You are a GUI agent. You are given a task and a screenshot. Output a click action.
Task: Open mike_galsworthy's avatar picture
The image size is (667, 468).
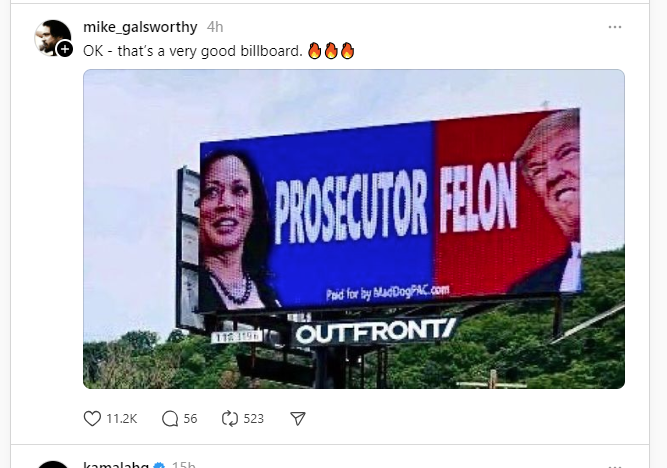coord(52,37)
